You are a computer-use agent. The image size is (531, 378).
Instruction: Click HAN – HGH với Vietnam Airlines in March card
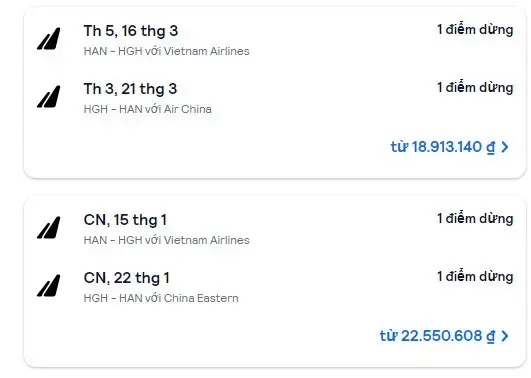pyautogui.click(x=167, y=51)
